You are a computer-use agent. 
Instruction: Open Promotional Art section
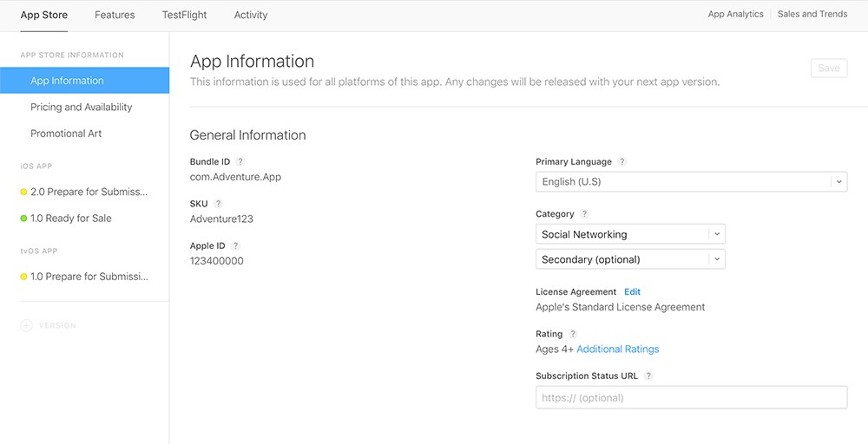(x=66, y=134)
